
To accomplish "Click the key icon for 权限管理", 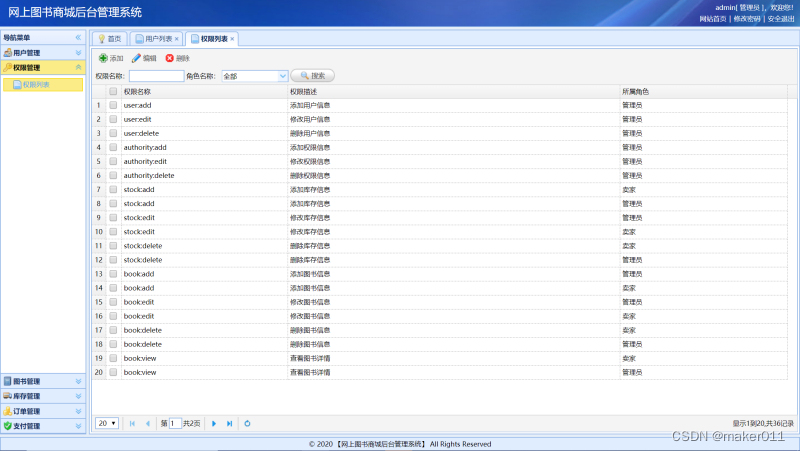I will coord(8,67).
